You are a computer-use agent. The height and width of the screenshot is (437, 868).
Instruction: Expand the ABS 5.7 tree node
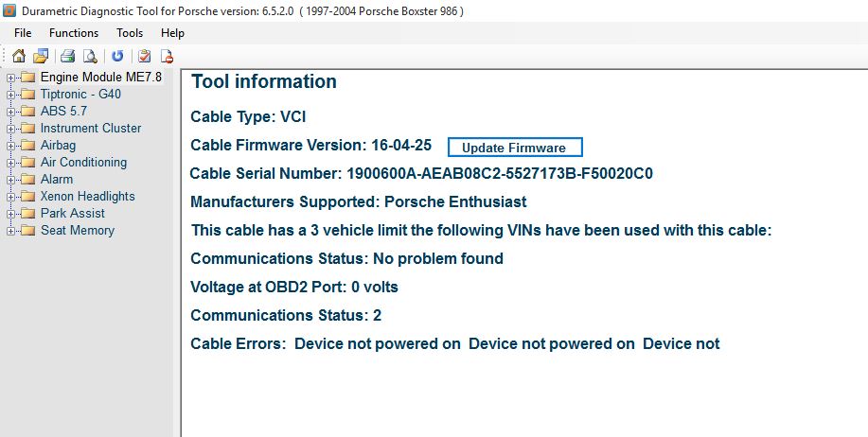(x=10, y=112)
